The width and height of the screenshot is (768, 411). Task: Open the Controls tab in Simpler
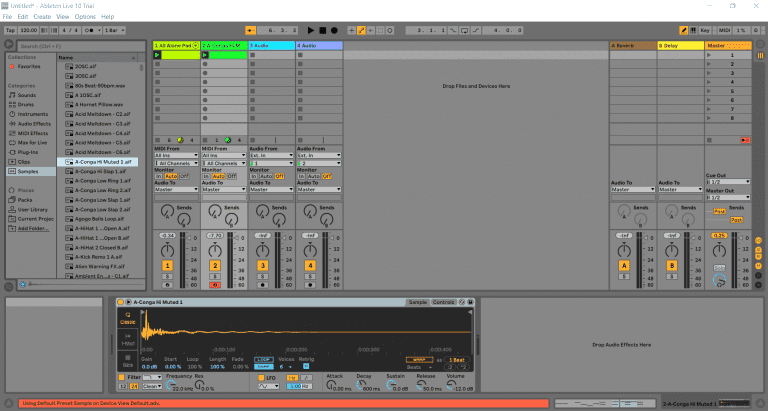443,302
